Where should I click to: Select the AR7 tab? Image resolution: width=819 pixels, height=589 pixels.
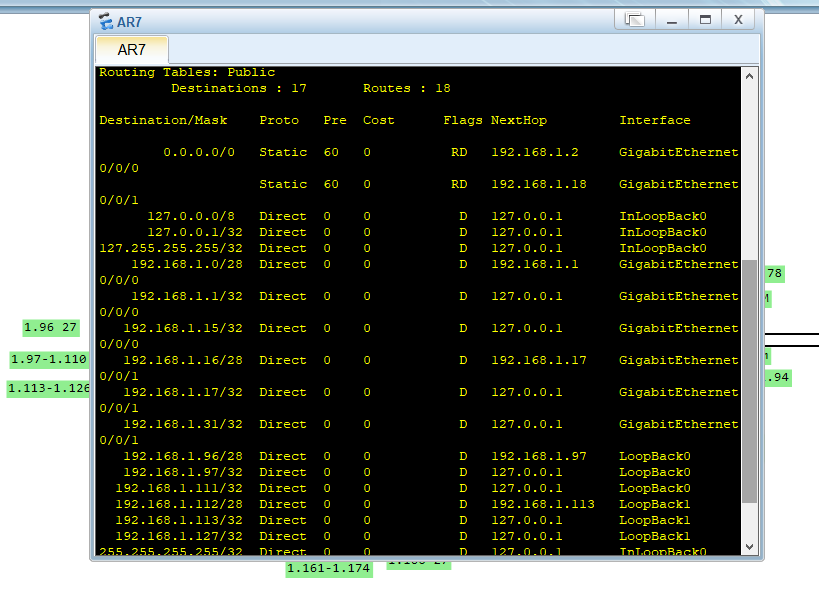[132, 50]
